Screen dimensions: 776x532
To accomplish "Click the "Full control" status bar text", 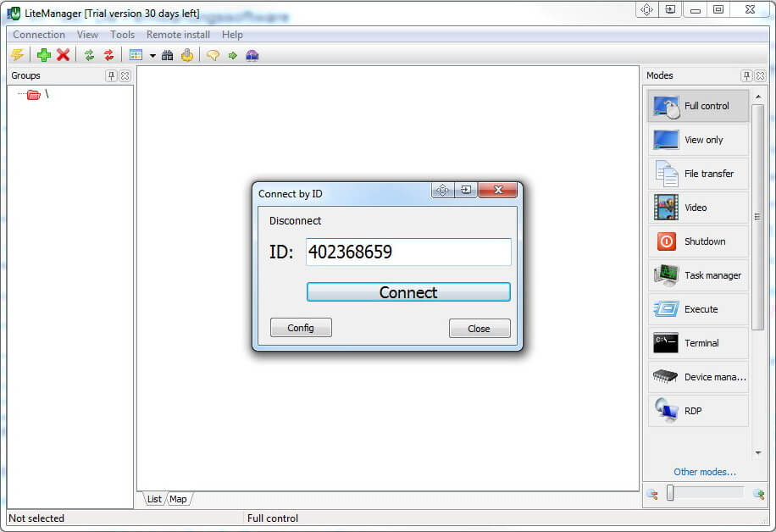I will pos(273,518).
